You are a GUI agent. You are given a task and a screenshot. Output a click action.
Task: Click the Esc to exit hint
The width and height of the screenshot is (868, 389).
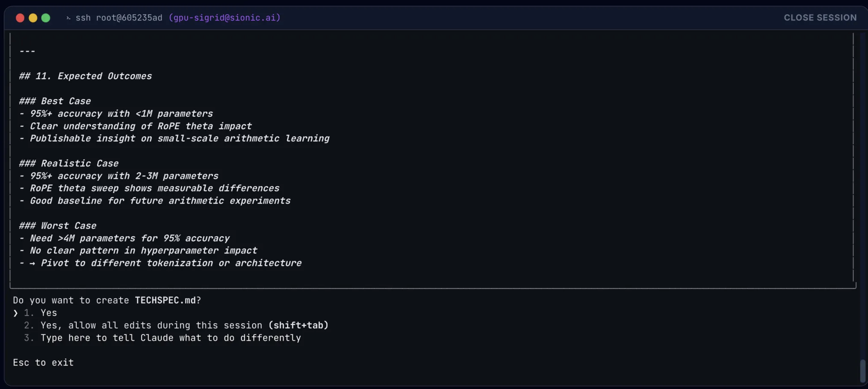pos(43,363)
